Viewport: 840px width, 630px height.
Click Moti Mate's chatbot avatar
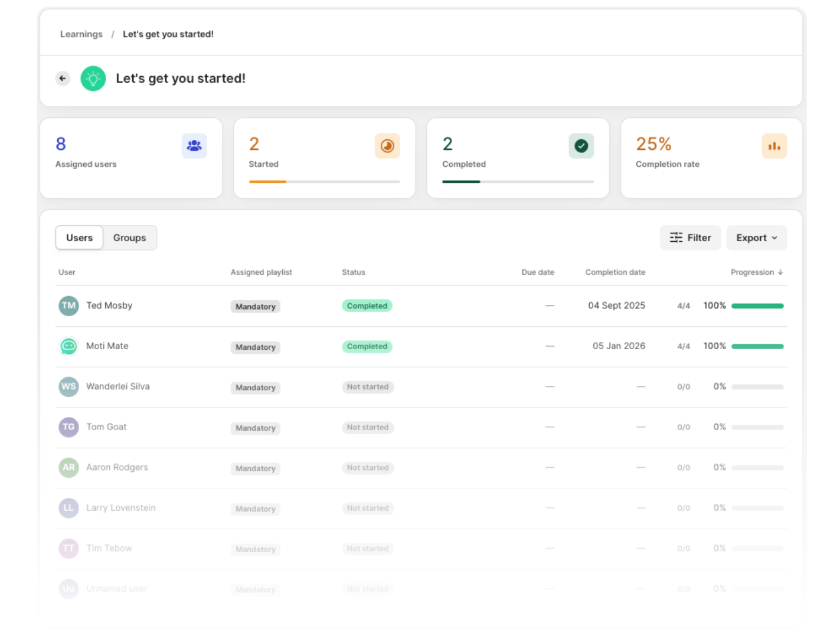point(68,346)
